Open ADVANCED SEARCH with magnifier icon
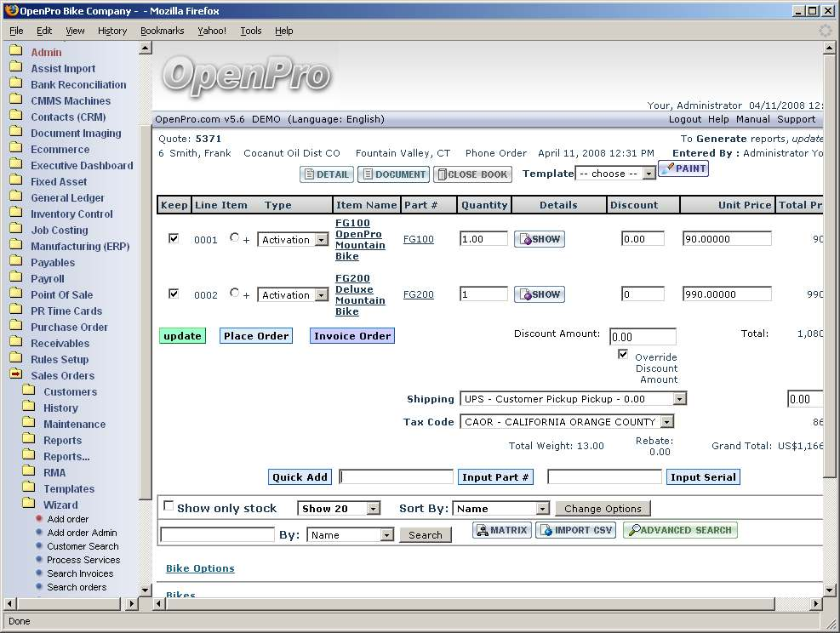 [680, 530]
